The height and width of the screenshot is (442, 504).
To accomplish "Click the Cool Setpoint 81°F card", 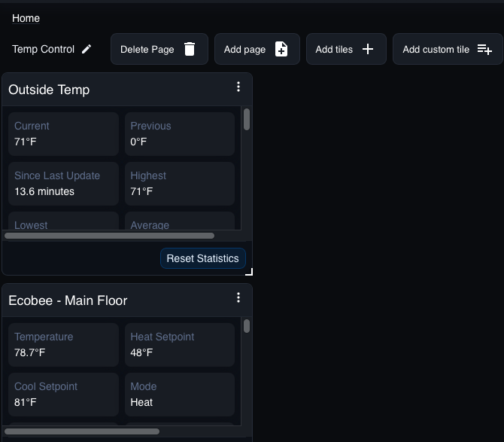I will (x=64, y=395).
